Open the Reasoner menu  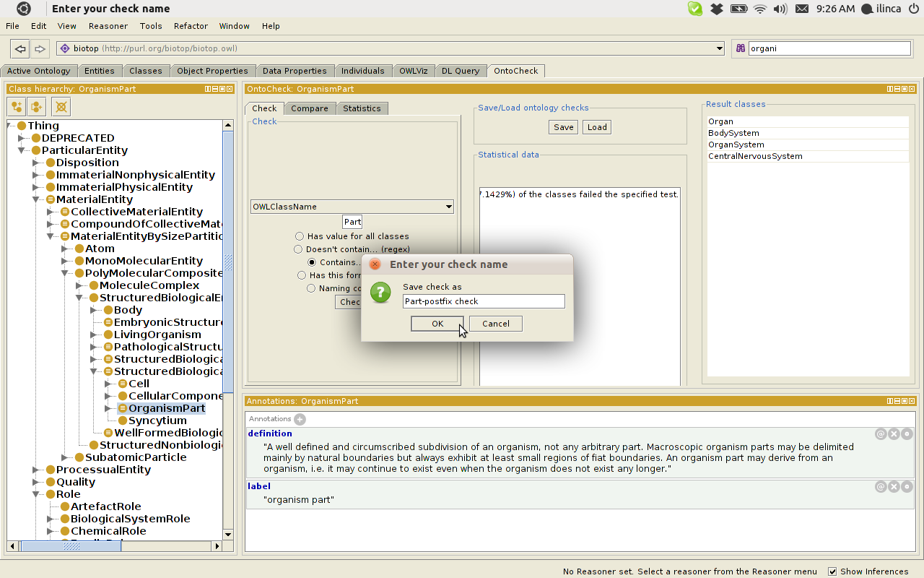[x=108, y=26]
